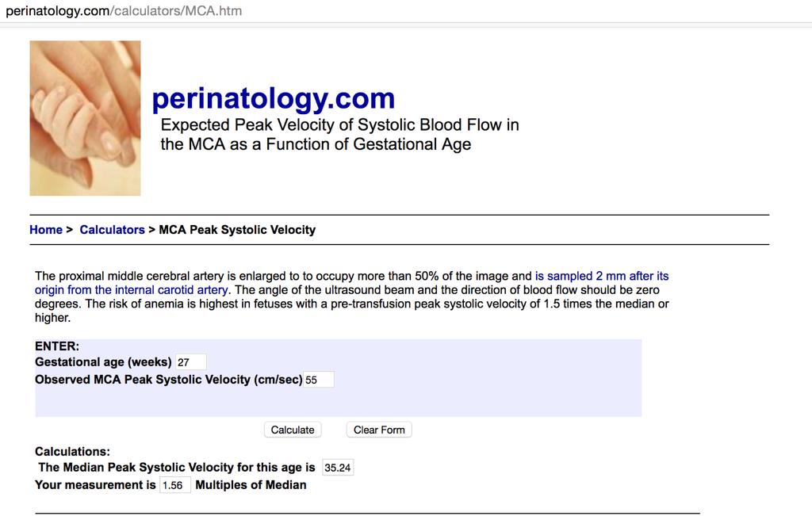Click the Median Peak Systolic Velocity result box
Image resolution: width=812 pixels, height=516 pixels.
[338, 468]
